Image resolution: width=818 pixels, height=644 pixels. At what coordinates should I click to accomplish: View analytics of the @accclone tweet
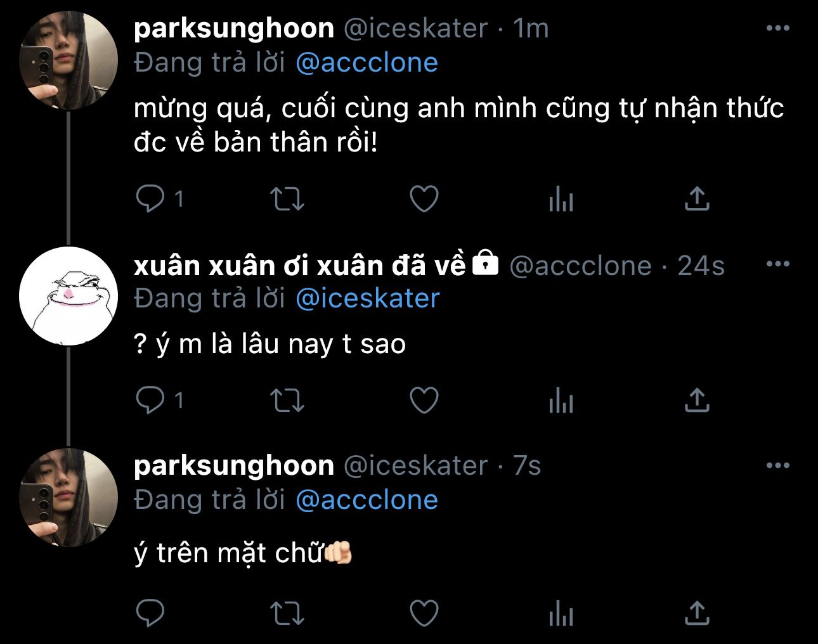pyautogui.click(x=561, y=400)
